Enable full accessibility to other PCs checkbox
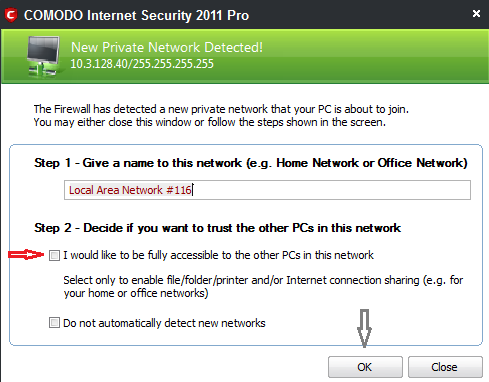The height and width of the screenshot is (382, 489). pos(54,256)
